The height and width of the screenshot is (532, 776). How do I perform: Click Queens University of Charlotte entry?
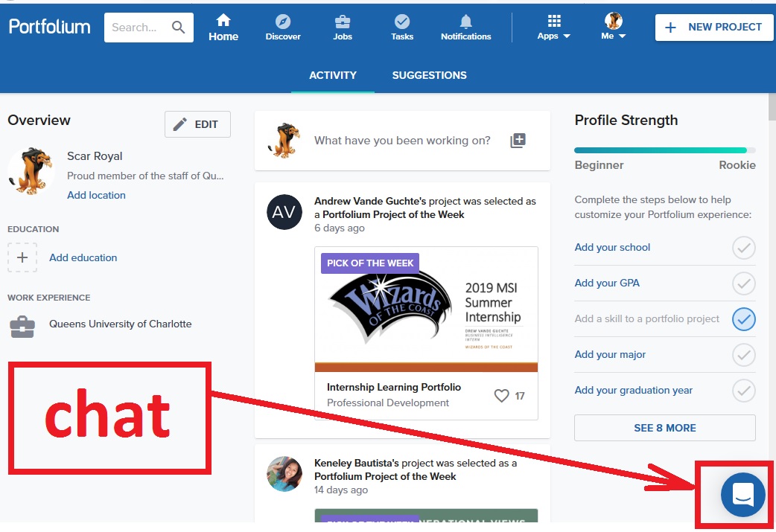click(120, 324)
